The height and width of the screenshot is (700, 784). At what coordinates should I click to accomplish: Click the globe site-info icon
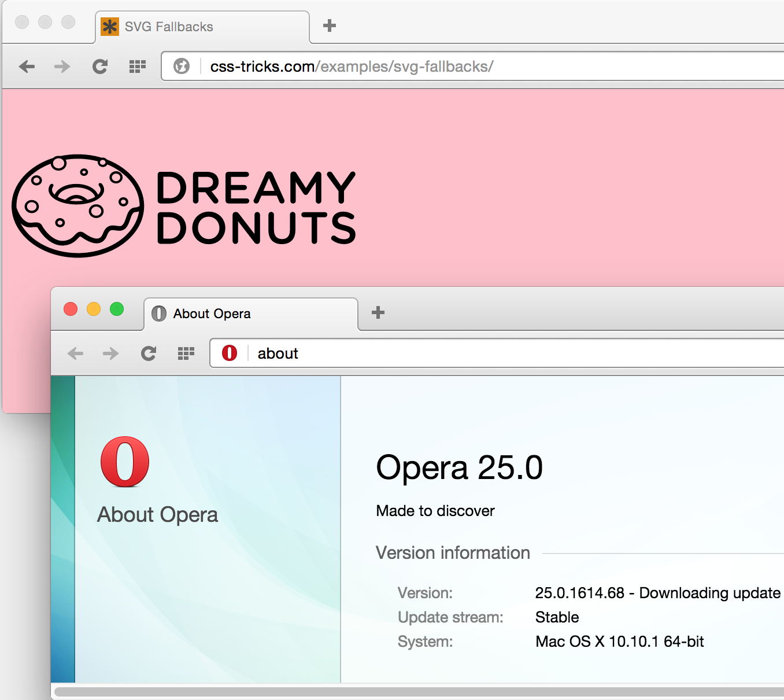[x=182, y=67]
